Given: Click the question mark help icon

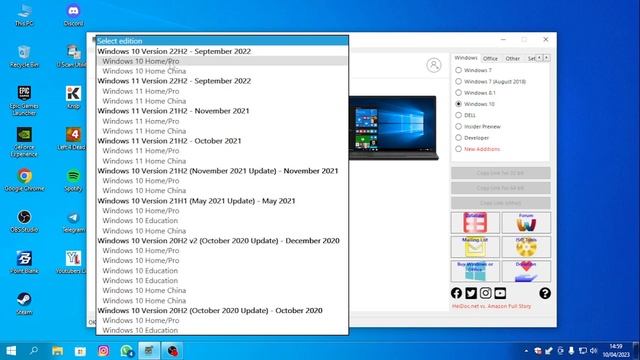Looking at the screenshot, I should 545,293.
